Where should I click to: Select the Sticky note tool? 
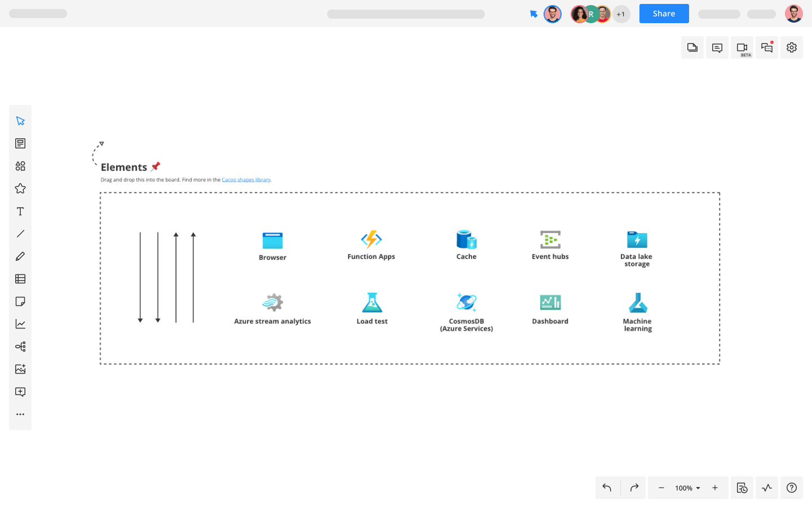pyautogui.click(x=20, y=301)
